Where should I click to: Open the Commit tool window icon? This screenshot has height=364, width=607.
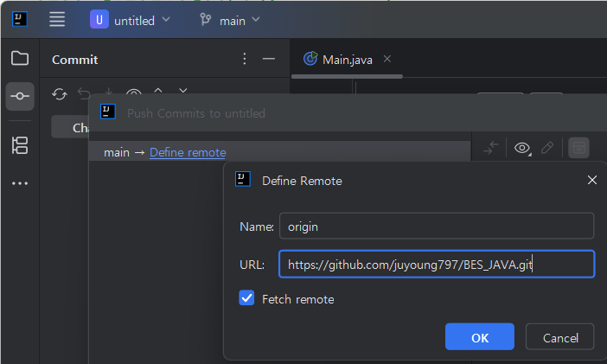pyautogui.click(x=20, y=96)
